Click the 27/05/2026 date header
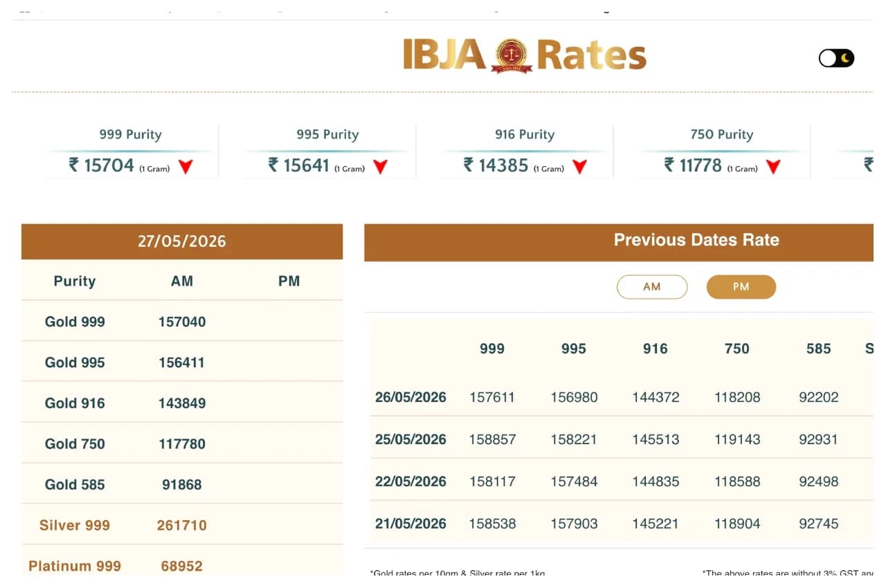 click(182, 241)
